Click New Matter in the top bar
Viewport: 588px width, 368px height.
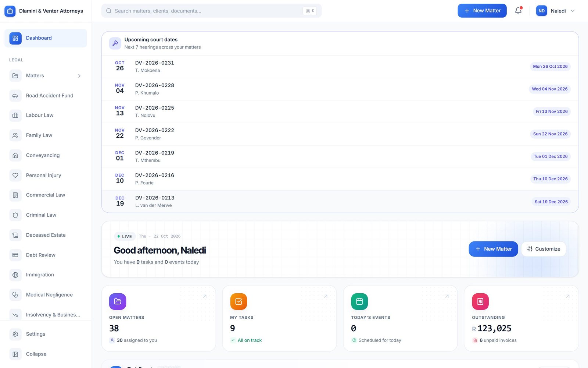(482, 11)
